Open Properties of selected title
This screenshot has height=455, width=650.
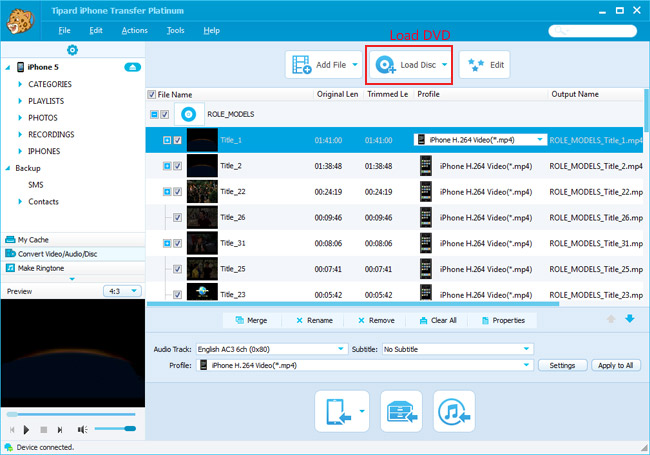click(503, 320)
